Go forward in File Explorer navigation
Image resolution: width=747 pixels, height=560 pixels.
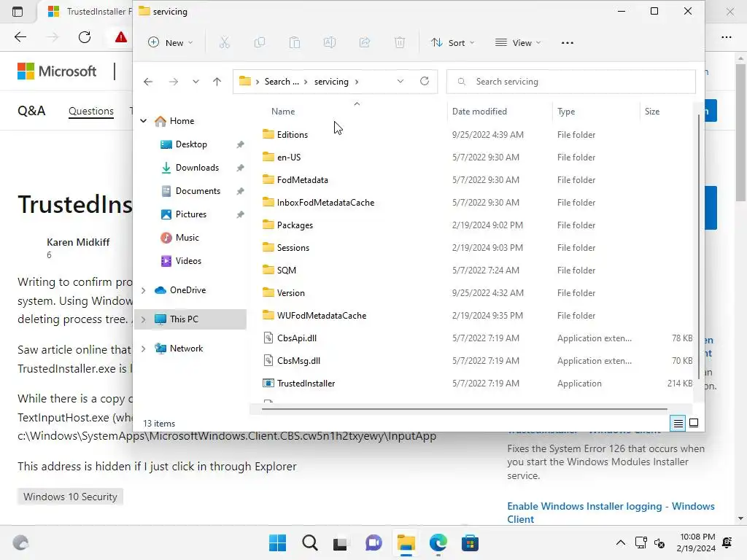tap(174, 82)
